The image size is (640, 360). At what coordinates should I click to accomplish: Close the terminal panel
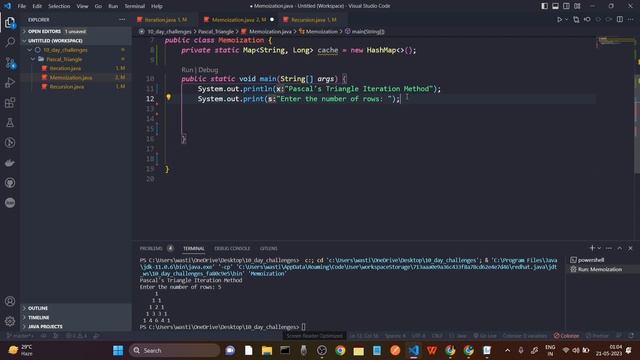pos(630,248)
